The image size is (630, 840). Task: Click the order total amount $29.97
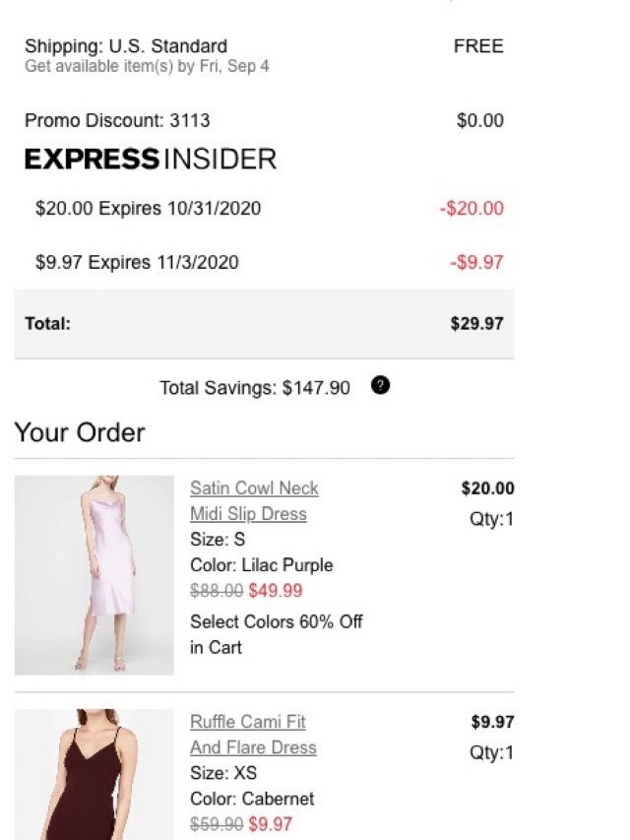tap(476, 324)
